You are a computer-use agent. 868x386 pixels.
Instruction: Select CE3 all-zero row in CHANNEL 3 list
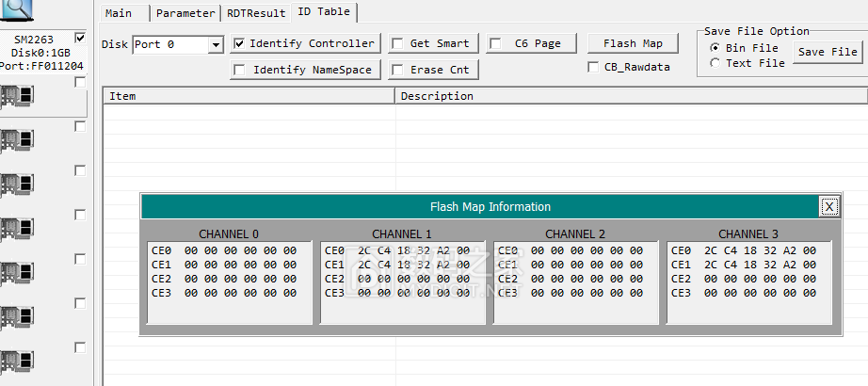[x=744, y=293]
